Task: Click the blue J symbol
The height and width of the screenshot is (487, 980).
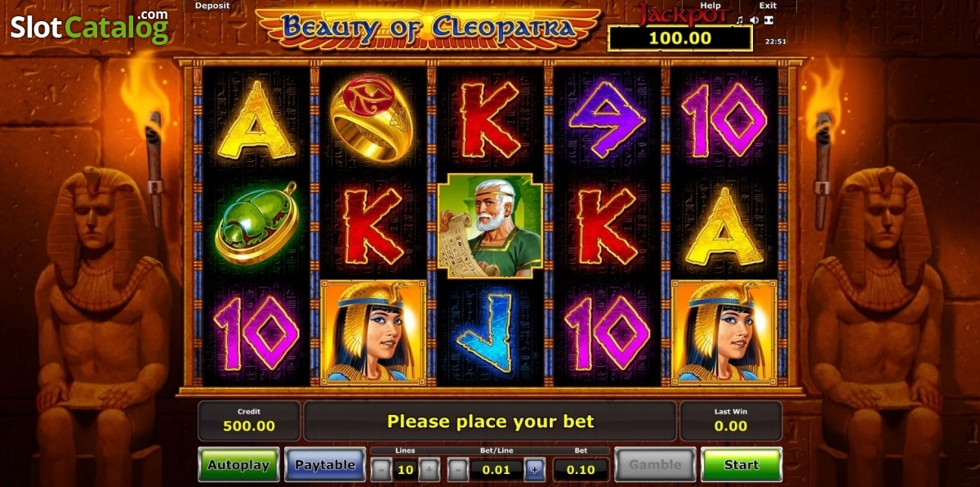Action: click(490, 333)
